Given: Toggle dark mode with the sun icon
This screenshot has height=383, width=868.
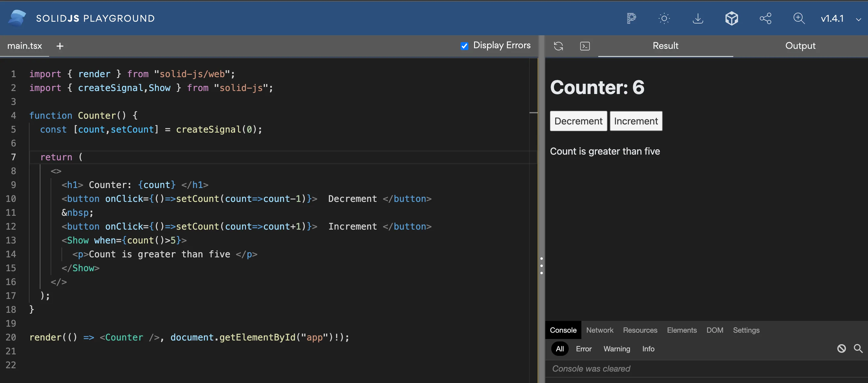Looking at the screenshot, I should pyautogui.click(x=664, y=18).
